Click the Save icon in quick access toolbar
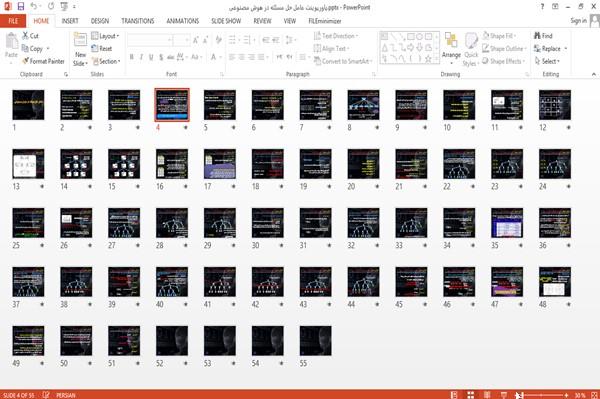This screenshot has width=600, height=399. (21, 7)
